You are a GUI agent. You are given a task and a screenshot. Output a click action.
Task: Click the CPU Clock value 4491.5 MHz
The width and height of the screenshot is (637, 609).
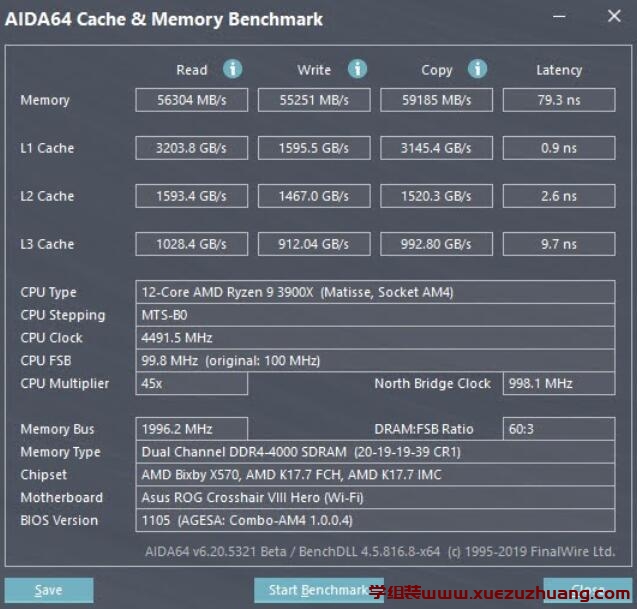(375, 338)
